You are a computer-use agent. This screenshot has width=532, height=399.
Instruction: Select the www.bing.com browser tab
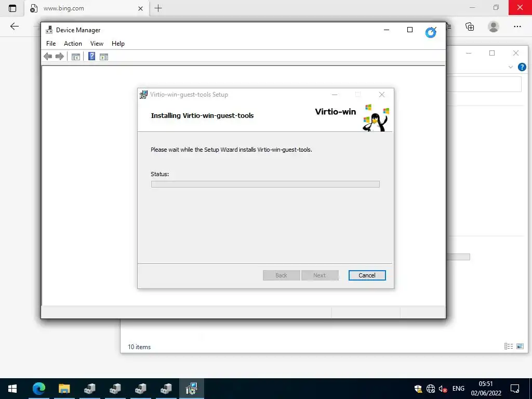click(x=87, y=8)
